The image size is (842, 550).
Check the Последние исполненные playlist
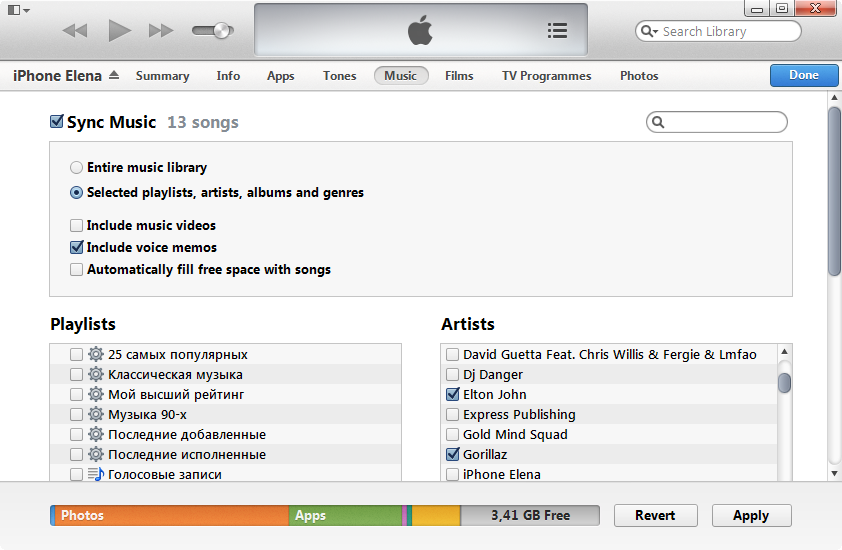(76, 454)
